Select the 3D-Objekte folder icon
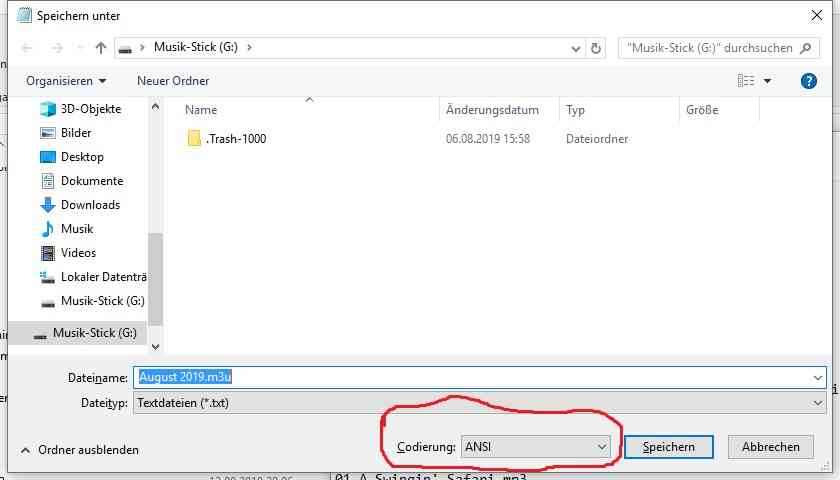 pos(48,109)
